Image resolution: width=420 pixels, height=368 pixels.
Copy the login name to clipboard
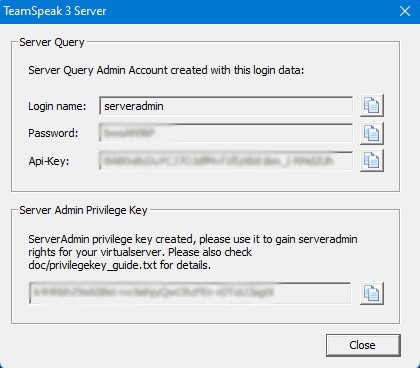pos(372,106)
